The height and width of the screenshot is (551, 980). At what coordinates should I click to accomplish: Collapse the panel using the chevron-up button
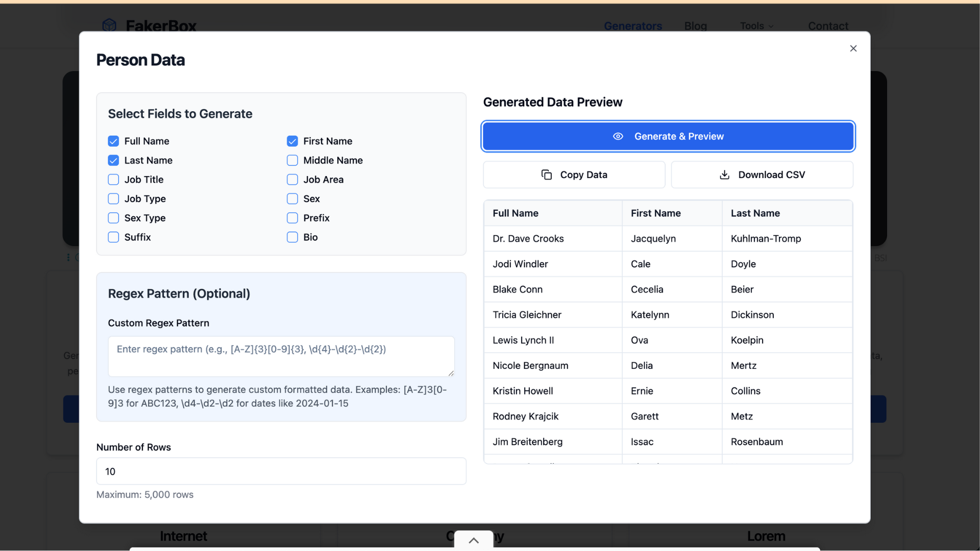[x=473, y=540]
